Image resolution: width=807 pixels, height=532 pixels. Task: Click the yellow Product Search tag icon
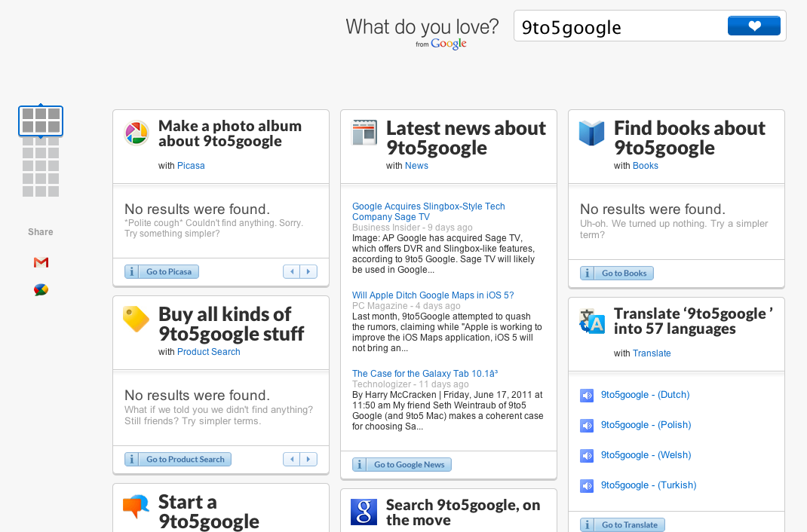[x=137, y=319]
